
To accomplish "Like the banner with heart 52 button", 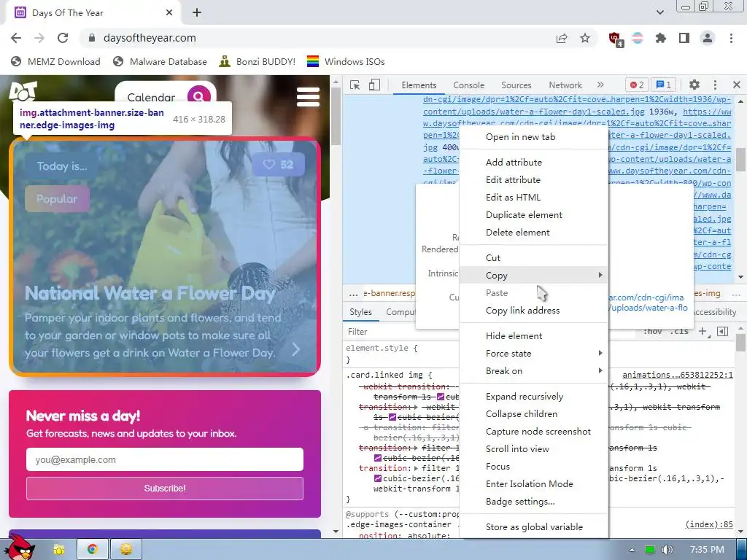I will [x=279, y=165].
